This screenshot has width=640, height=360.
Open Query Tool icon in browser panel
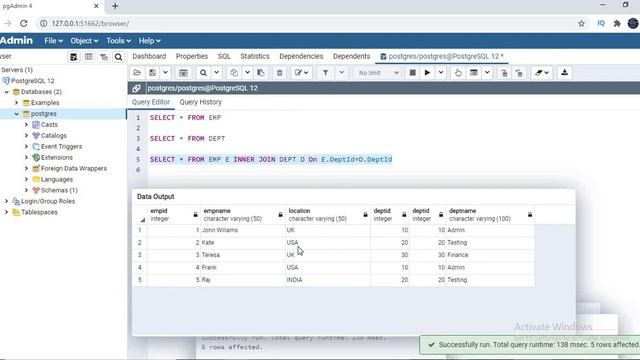(x=73, y=57)
